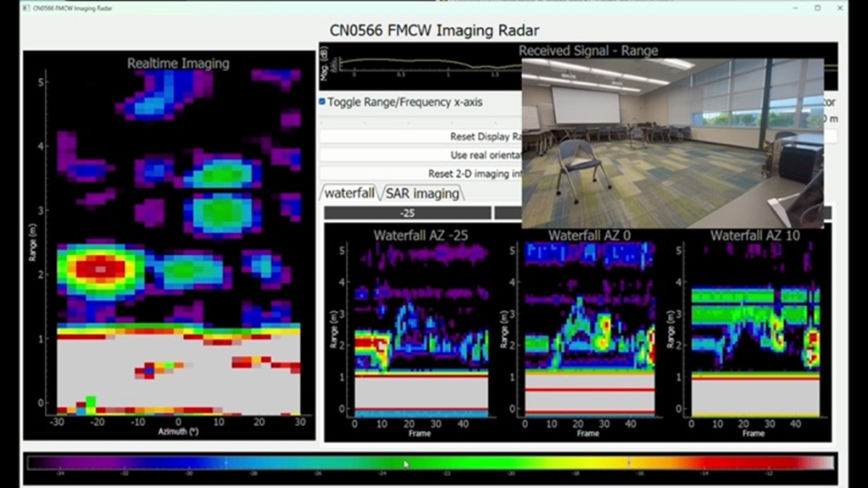Close the CN0566 FMCW Imaging Radar window
868x488 pixels.
840,8
